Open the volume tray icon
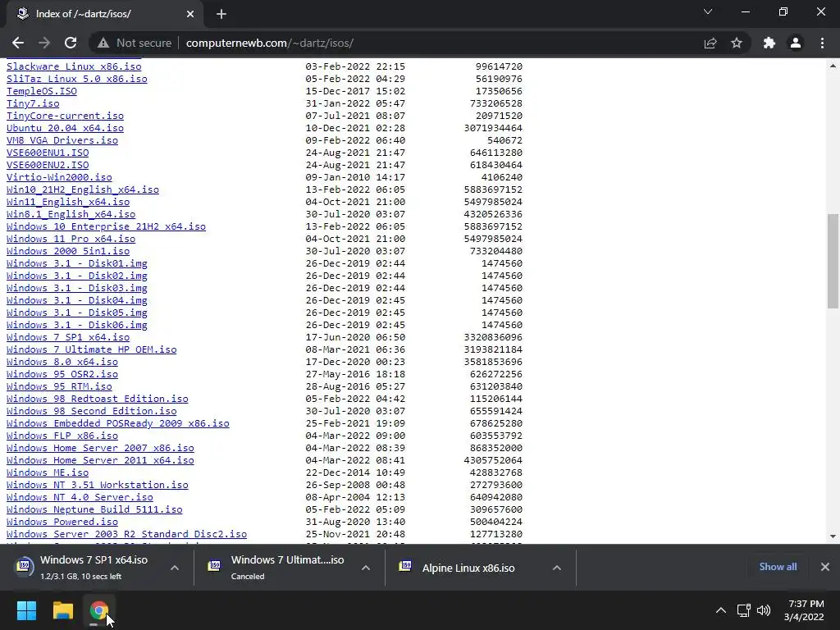Screen dimensions: 840x630 (x=764, y=610)
